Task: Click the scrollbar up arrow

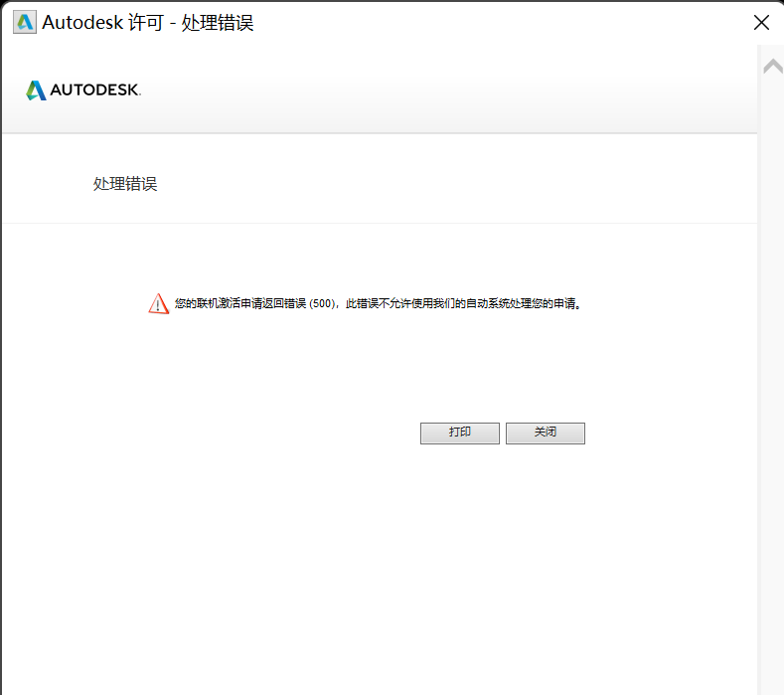Action: pyautogui.click(x=773, y=66)
